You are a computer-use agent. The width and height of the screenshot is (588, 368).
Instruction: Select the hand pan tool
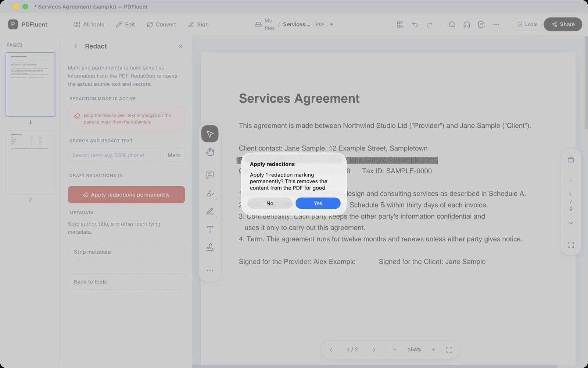pos(210,152)
